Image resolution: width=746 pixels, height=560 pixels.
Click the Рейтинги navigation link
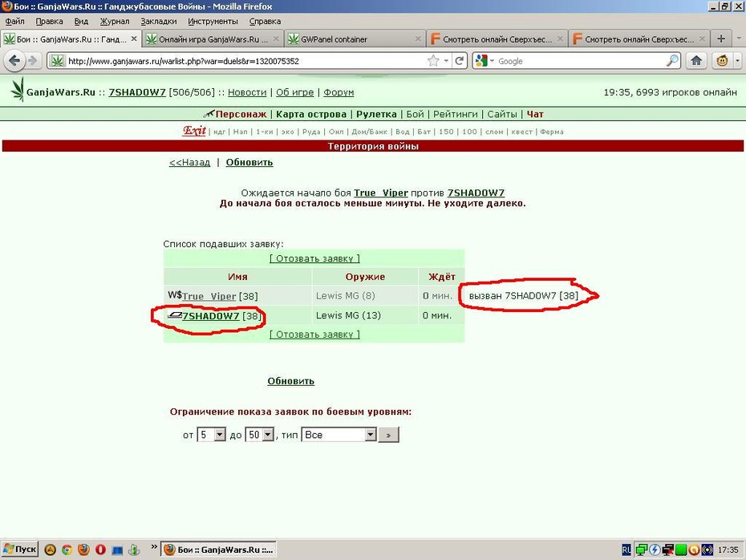pos(456,114)
